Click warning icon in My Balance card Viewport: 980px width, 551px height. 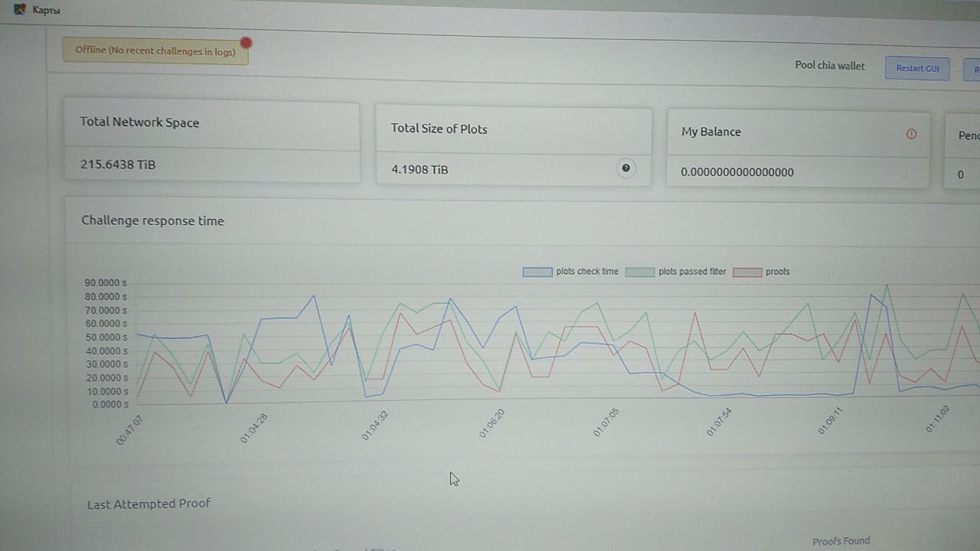911,134
